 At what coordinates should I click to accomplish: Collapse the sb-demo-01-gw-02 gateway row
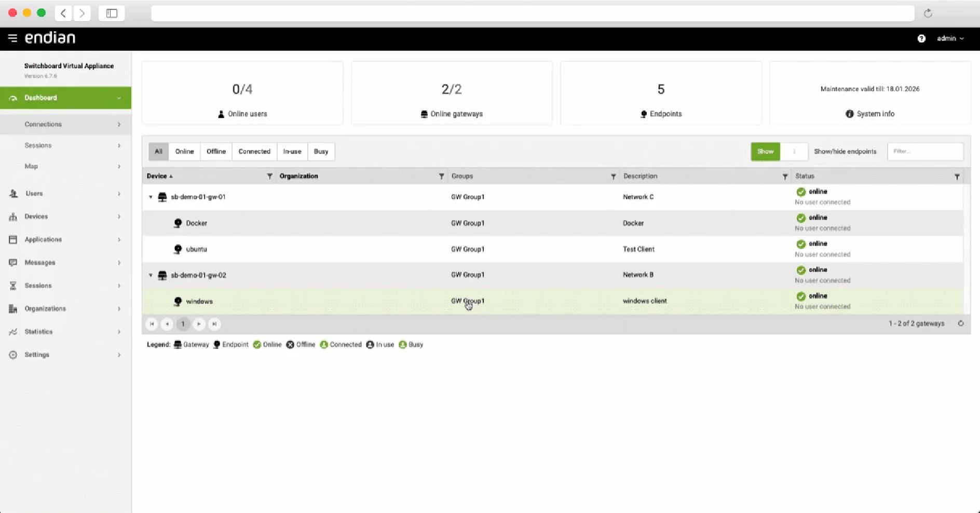pyautogui.click(x=151, y=275)
